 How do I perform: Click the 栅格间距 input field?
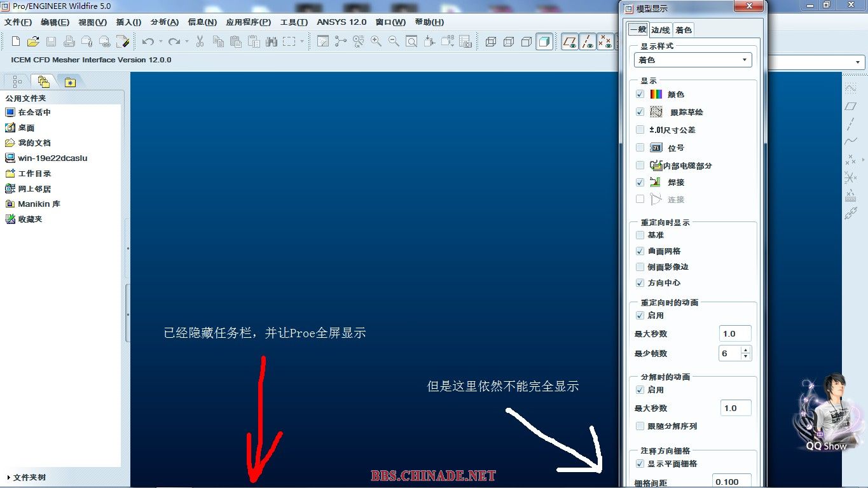pos(731,482)
